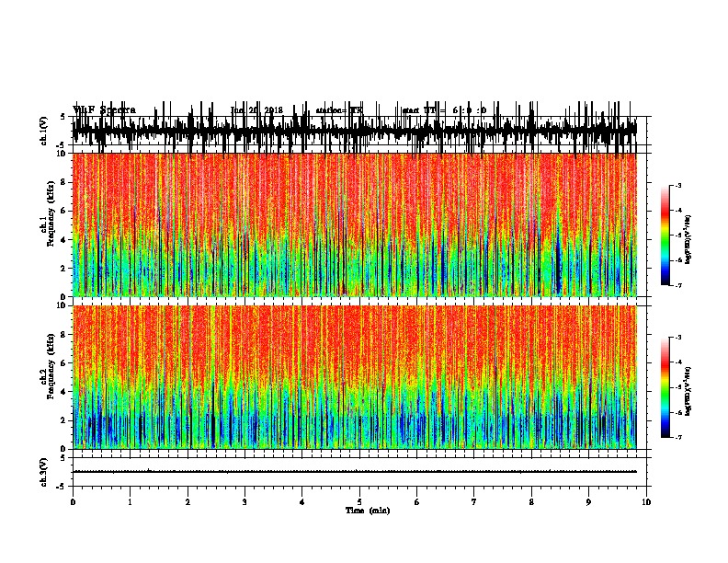Click the ch.2 spectrogram color bar
This screenshot has width=728, height=563.
point(665,387)
